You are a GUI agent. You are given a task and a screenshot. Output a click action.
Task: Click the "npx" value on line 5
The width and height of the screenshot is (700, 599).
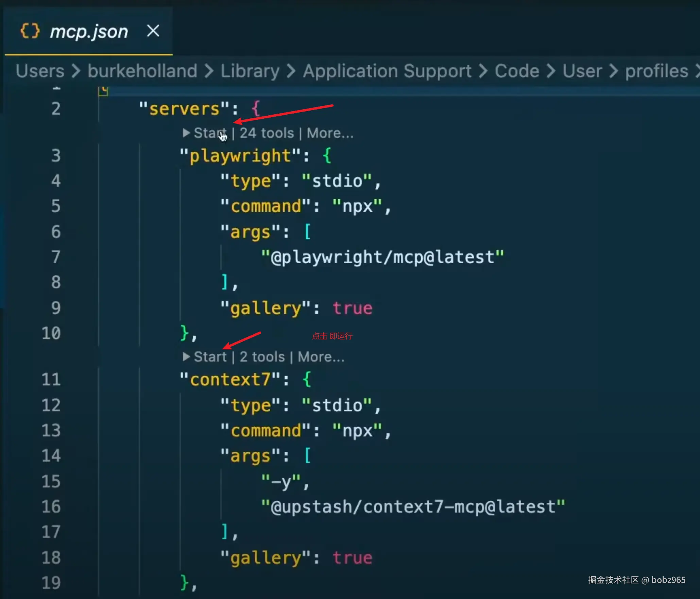click(x=357, y=206)
